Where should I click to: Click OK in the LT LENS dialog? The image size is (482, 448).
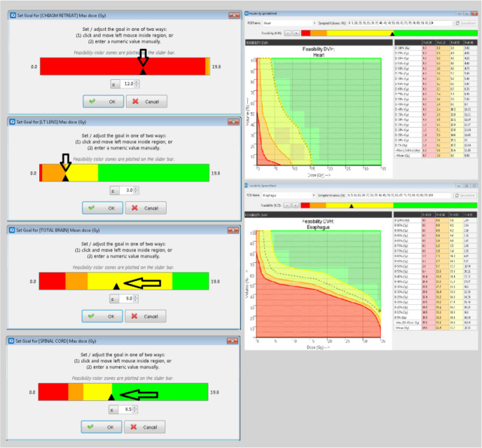tap(103, 208)
